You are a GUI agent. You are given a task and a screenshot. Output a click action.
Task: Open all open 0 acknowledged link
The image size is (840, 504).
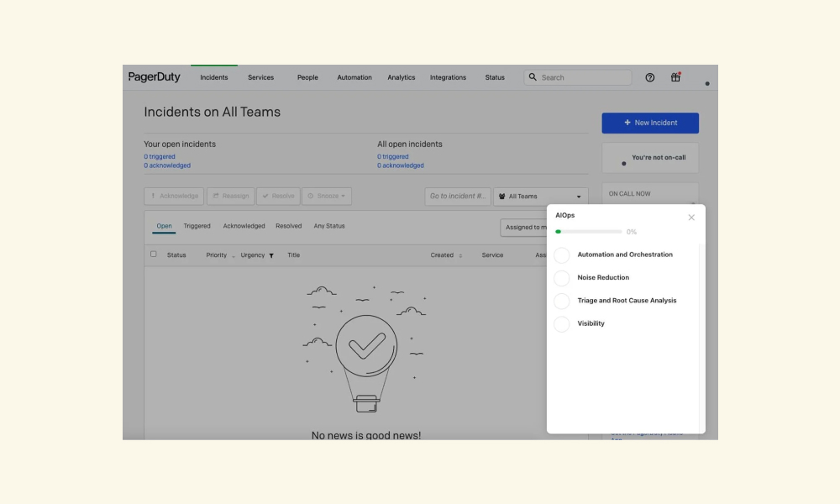click(x=400, y=165)
